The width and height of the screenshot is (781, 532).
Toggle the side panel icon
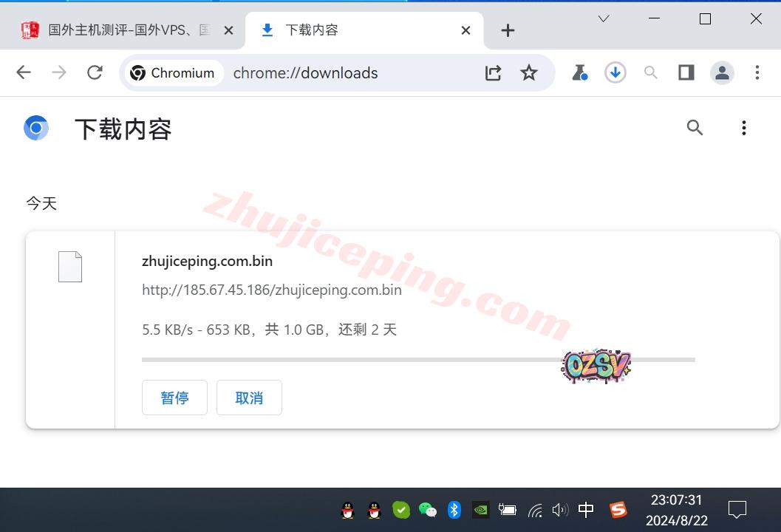[686, 72]
